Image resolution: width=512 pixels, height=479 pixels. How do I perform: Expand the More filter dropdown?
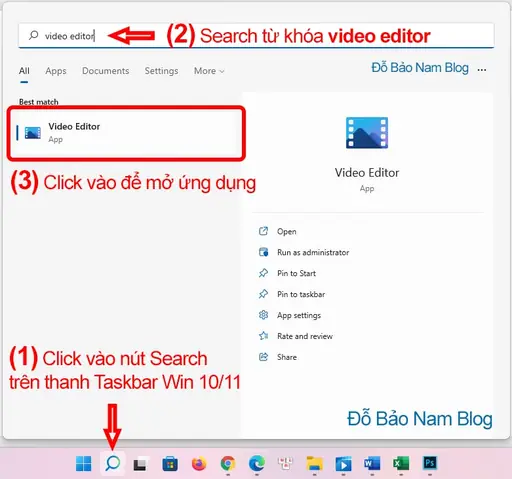click(x=209, y=71)
